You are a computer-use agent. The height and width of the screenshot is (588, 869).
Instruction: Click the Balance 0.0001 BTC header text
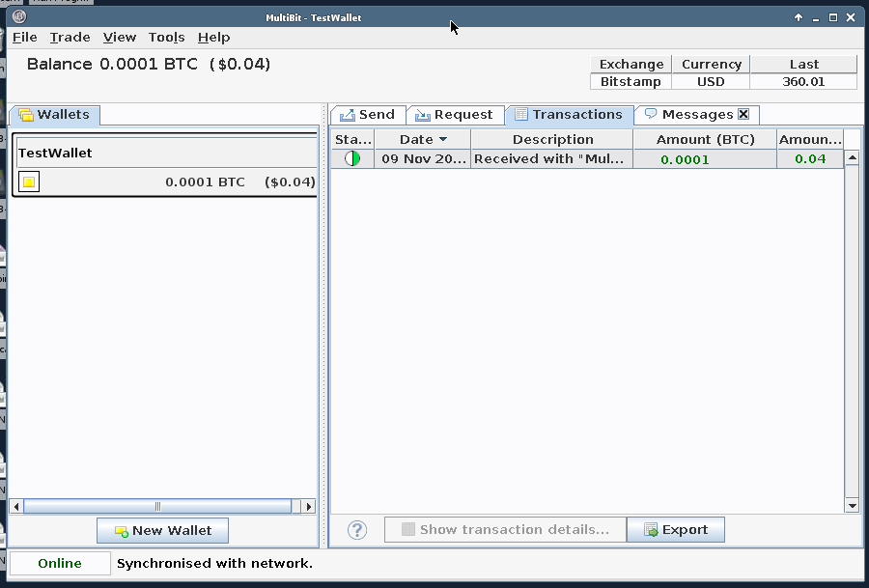pos(148,65)
